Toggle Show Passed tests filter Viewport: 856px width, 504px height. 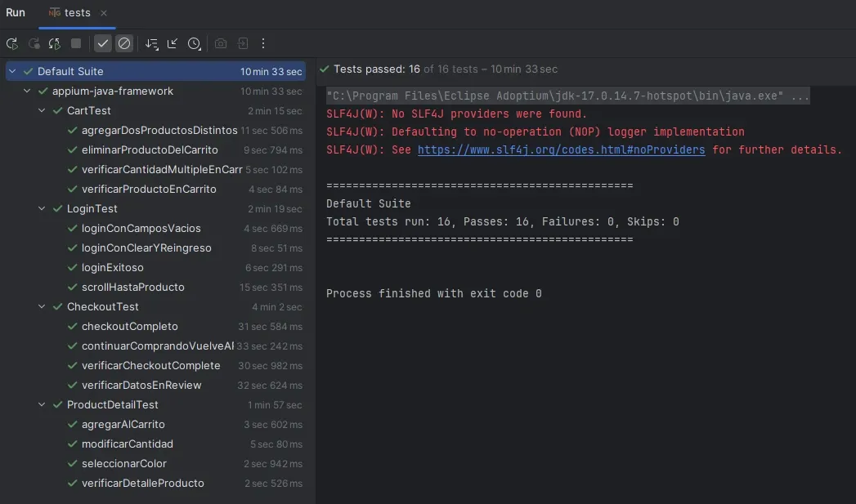pyautogui.click(x=103, y=43)
